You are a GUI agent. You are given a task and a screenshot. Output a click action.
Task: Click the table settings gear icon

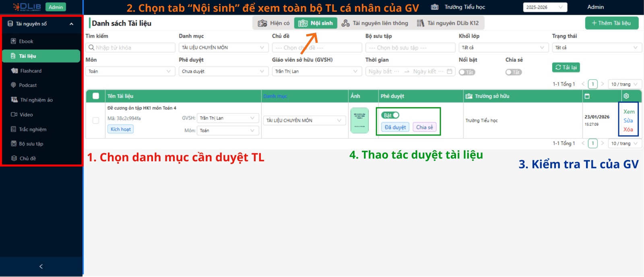pyautogui.click(x=626, y=96)
